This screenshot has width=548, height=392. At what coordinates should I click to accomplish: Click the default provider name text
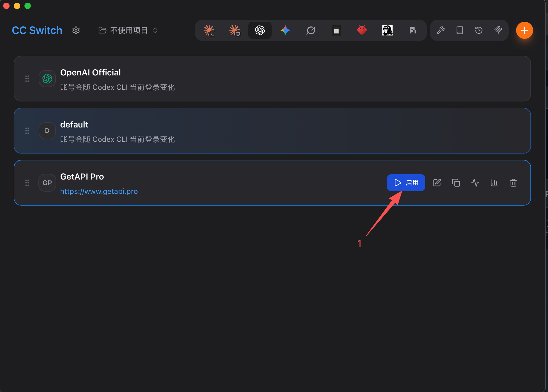click(x=74, y=125)
